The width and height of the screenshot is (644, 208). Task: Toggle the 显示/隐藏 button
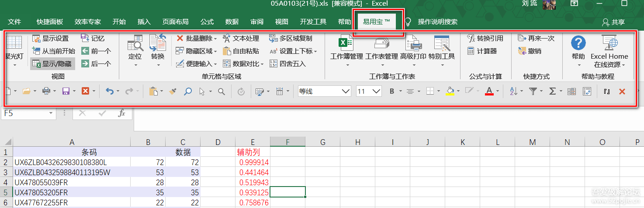53,64
